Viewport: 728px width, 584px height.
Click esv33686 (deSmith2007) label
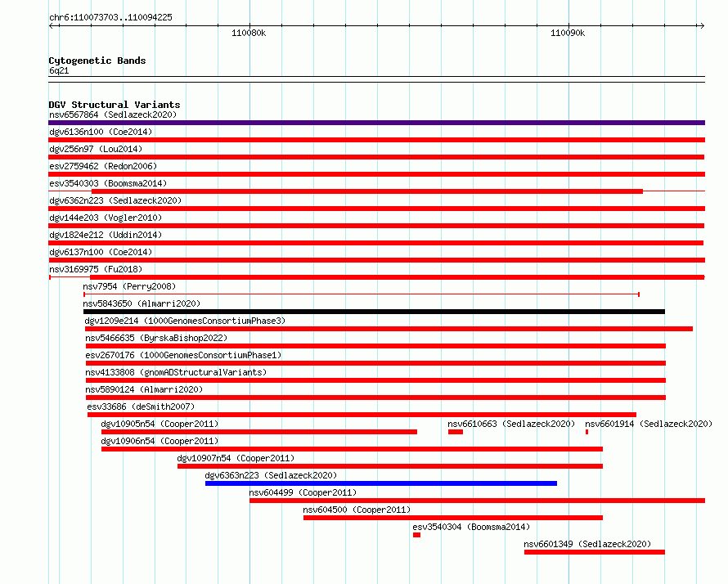click(x=141, y=407)
